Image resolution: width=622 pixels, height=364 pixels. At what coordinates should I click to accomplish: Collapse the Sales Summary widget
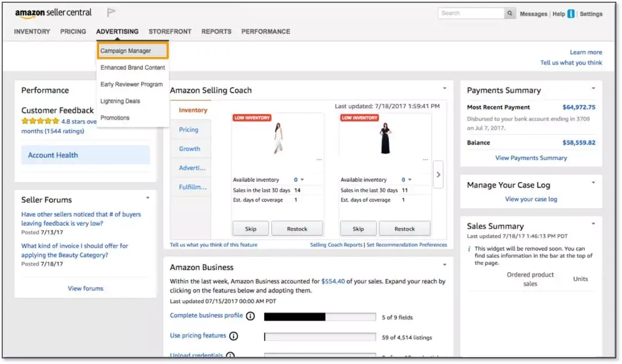pos(593,224)
